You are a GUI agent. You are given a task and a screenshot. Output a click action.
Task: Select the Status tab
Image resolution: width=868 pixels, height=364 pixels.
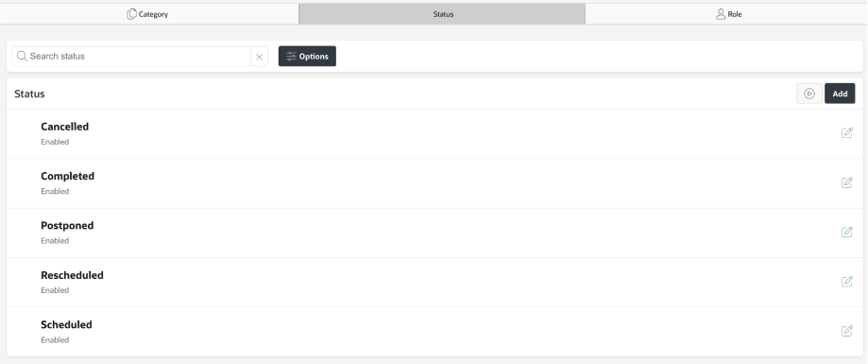[x=442, y=14]
